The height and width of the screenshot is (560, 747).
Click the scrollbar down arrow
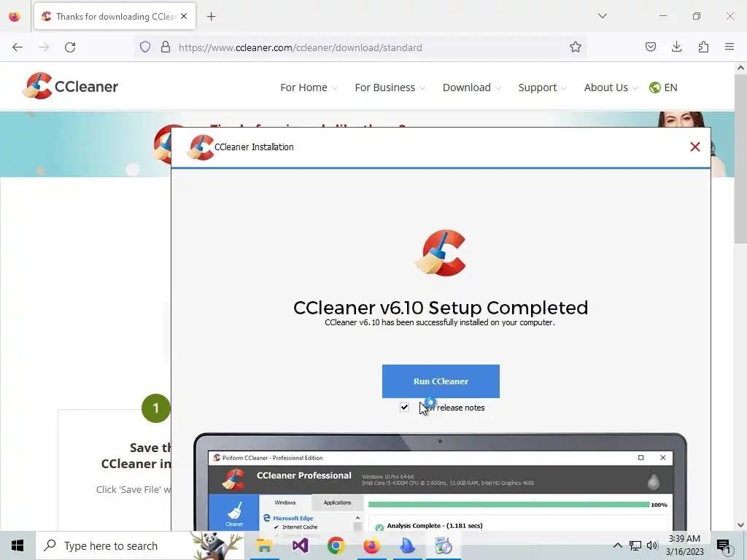[x=740, y=525]
